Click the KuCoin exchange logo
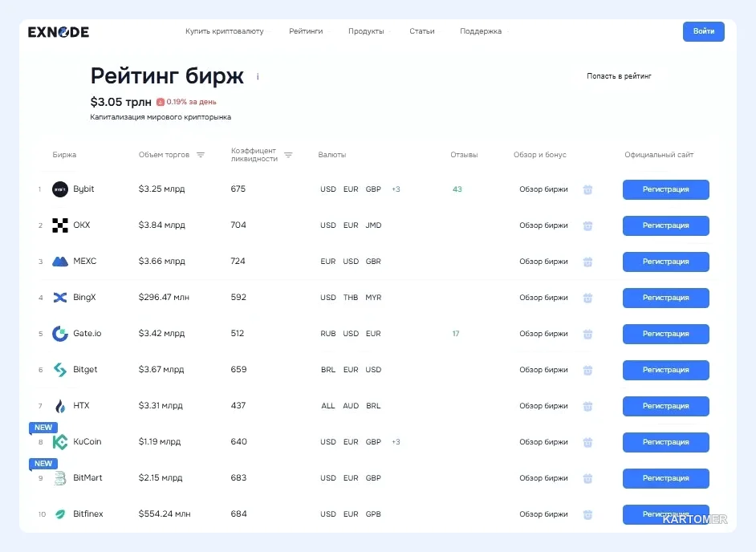 pos(60,442)
